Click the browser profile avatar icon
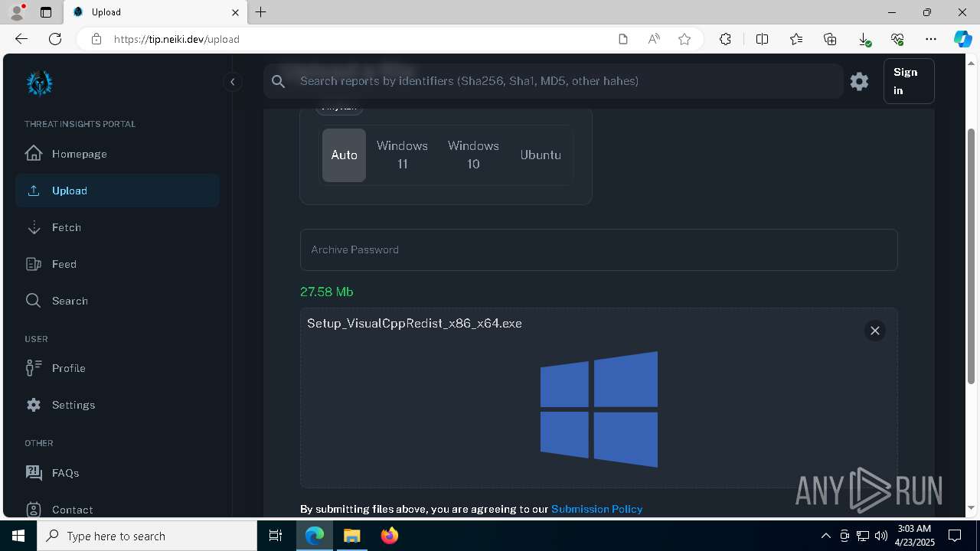Screen dimensions: 980x551 [x=17, y=12]
